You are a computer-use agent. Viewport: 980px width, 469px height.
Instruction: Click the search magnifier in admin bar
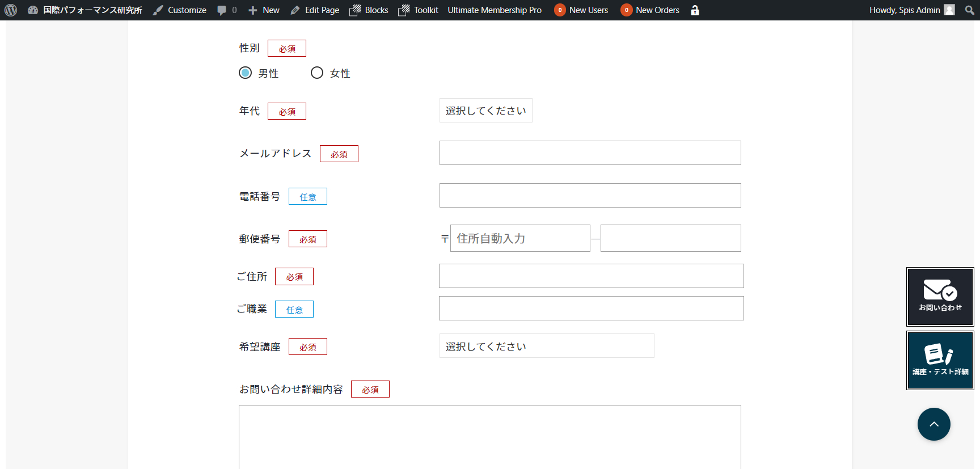pos(969,10)
